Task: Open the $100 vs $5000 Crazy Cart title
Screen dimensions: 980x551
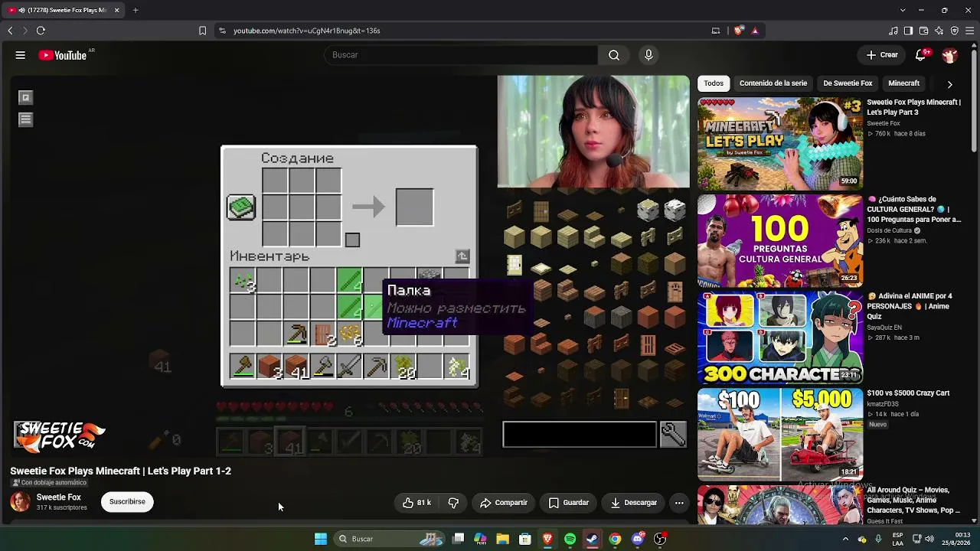Action: pyautogui.click(x=908, y=393)
